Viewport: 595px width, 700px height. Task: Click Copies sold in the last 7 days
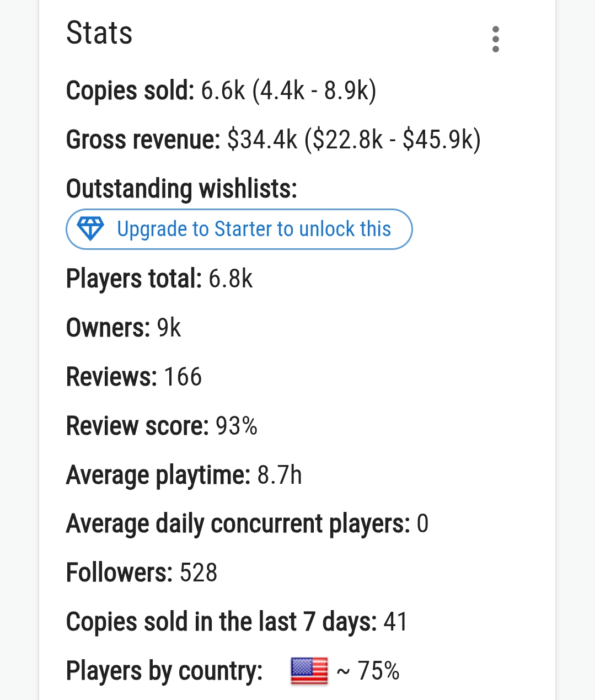click(237, 622)
